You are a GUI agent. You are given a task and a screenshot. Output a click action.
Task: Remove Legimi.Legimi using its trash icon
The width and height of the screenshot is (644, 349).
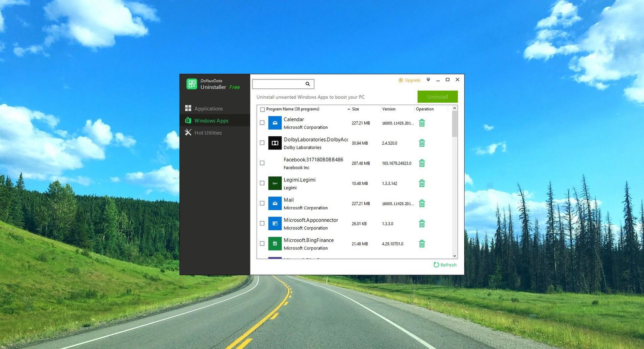(422, 183)
